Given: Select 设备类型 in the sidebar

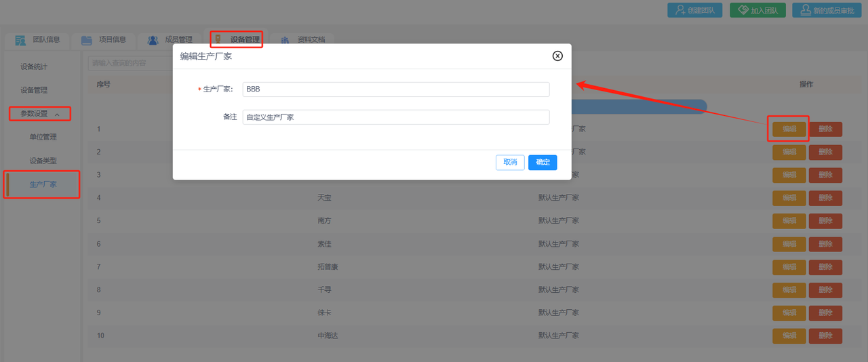Looking at the screenshot, I should pyautogui.click(x=43, y=161).
